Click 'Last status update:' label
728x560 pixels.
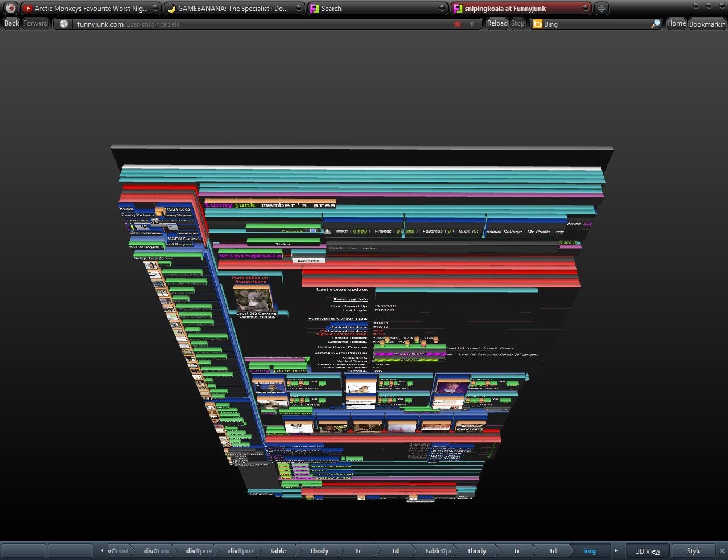343,289
